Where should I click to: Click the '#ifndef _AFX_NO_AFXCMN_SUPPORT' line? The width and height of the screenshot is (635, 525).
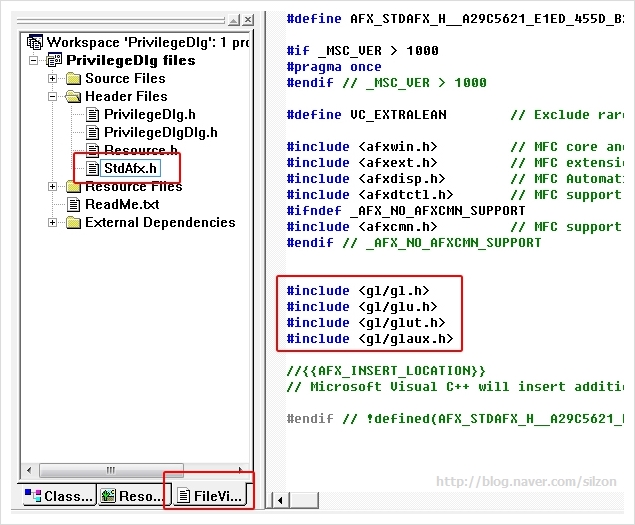coord(406,211)
